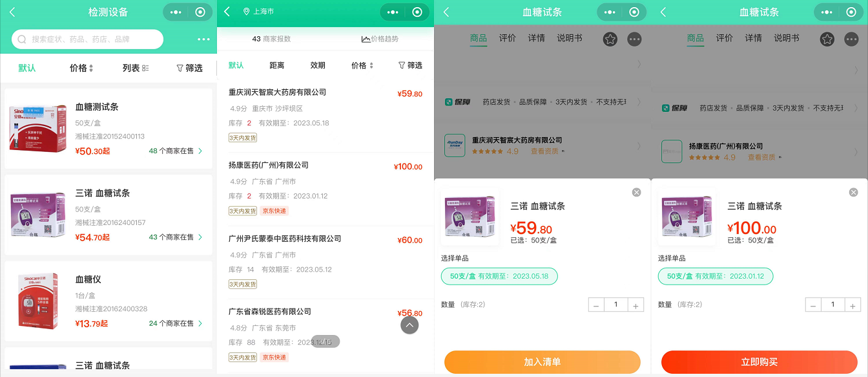
Task: Tap the 加入清单 button
Action: (542, 362)
